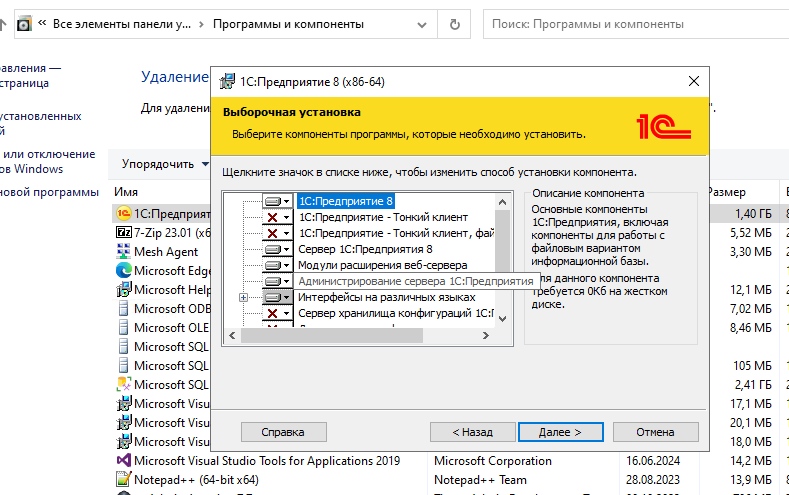
Task: Select the 1С:Предприятие 8 component row
Action: point(345,201)
